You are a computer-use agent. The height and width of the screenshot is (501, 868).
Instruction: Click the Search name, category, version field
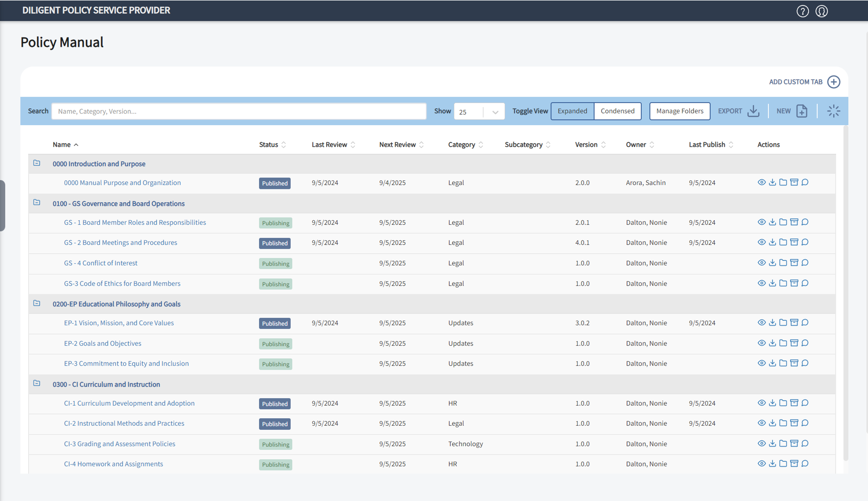point(239,111)
